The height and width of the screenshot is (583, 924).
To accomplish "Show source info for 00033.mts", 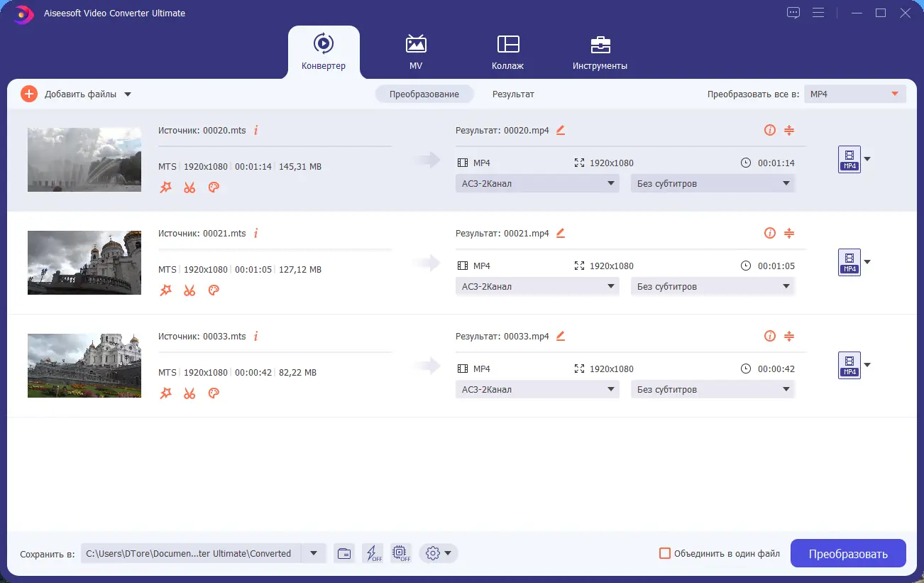I will pyautogui.click(x=255, y=336).
